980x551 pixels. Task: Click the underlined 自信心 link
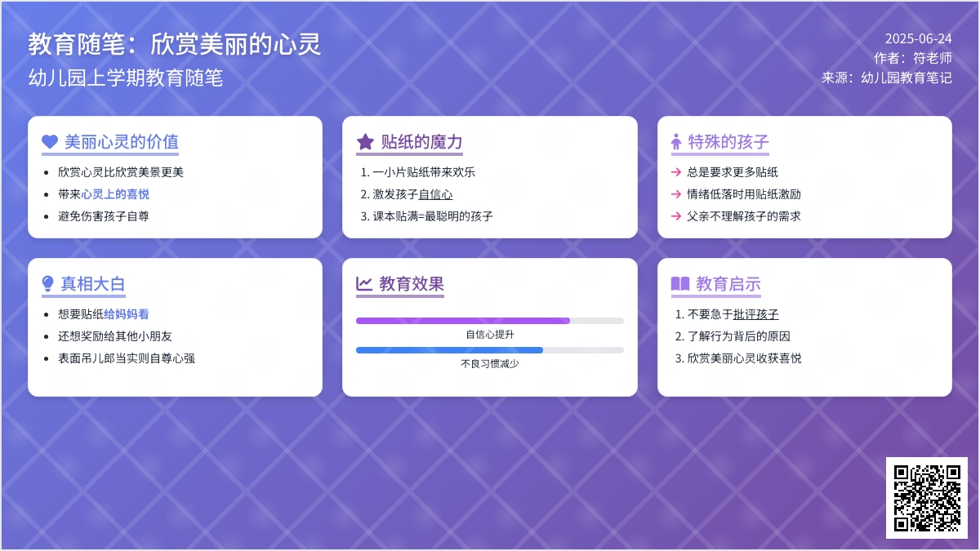(435, 194)
